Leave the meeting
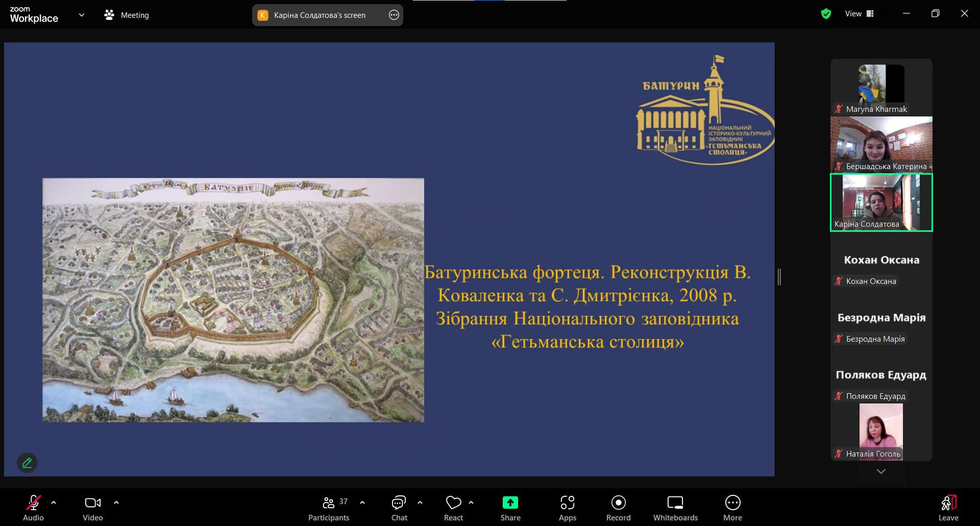 pos(948,508)
